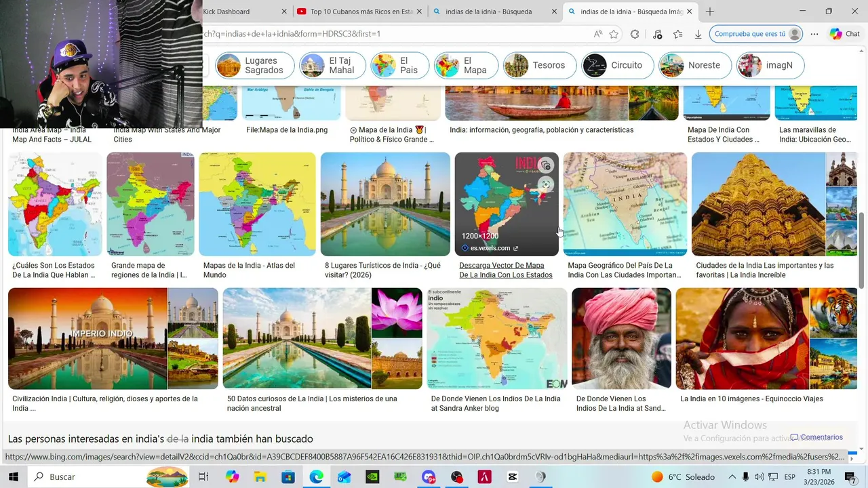Open 'Ciudades de la India Las importantes' link
Viewport: 868px width, 488px height.
click(x=765, y=270)
